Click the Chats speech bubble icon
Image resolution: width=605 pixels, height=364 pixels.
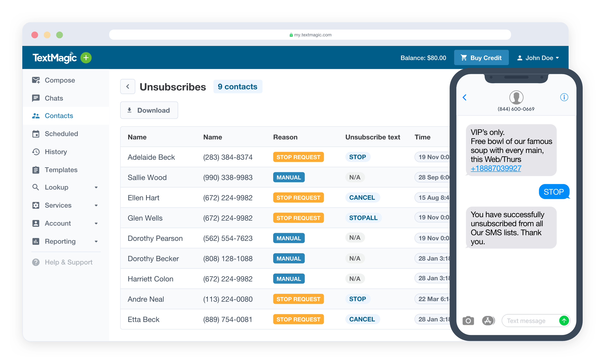coord(36,98)
